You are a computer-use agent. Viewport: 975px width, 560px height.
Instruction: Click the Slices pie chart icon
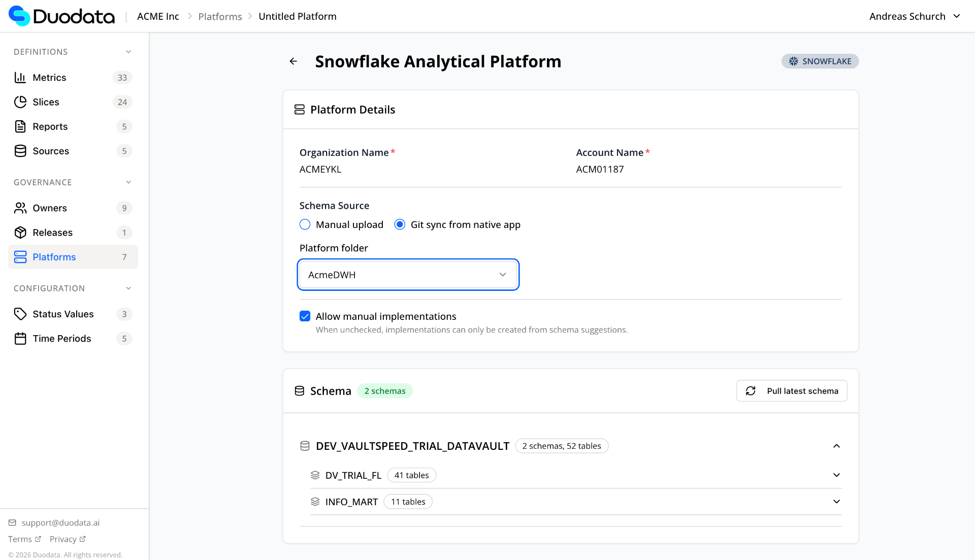(20, 102)
